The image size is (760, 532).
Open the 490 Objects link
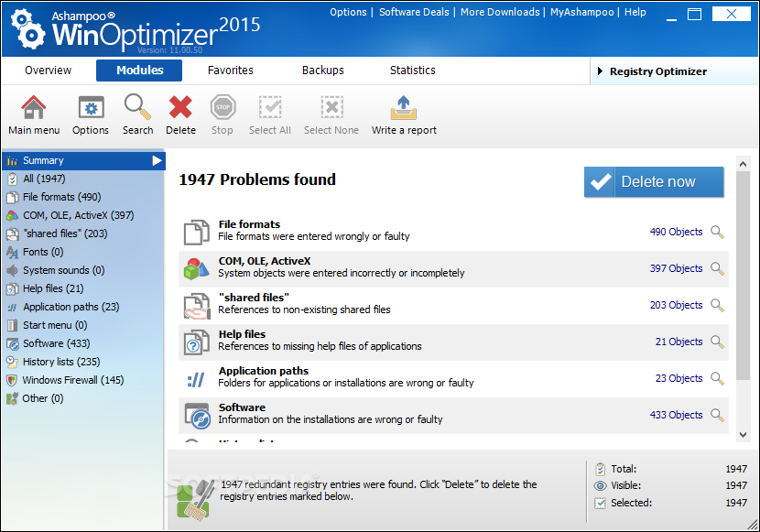coord(676,232)
